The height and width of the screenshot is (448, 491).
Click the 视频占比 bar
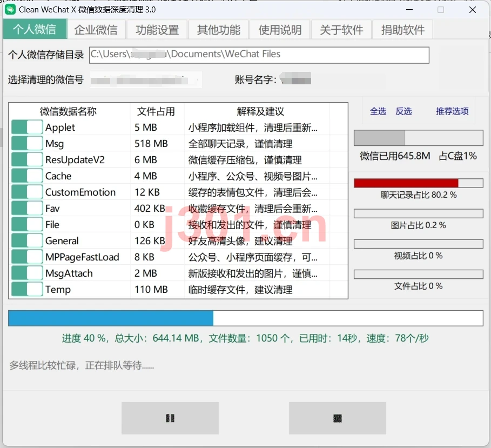pos(419,244)
